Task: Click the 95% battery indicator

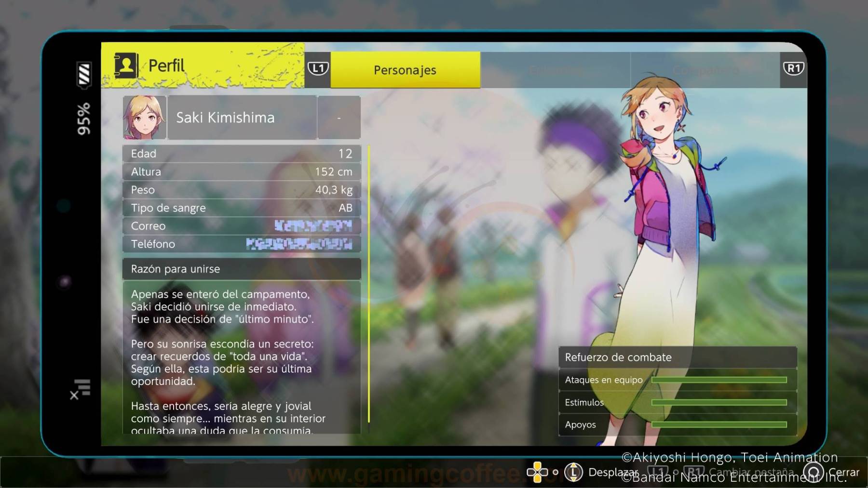Action: [83, 119]
